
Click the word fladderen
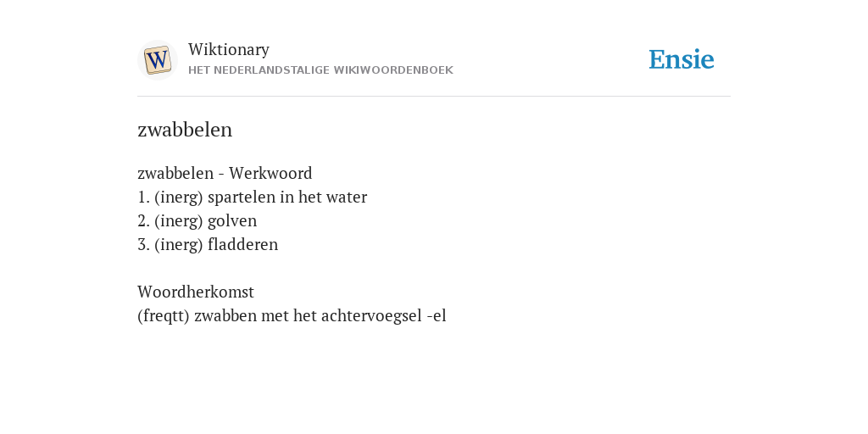point(243,245)
